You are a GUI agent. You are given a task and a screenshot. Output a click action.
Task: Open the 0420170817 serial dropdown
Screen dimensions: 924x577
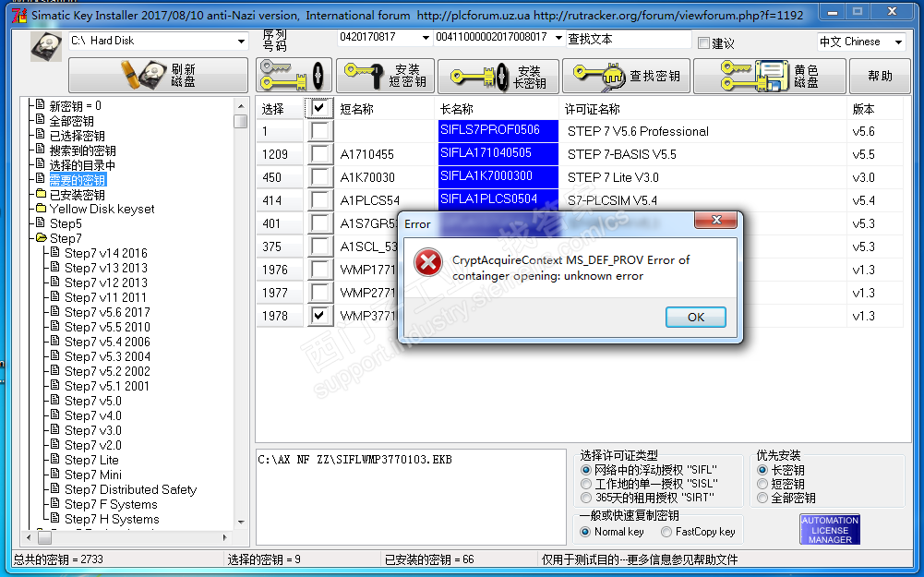click(426, 37)
